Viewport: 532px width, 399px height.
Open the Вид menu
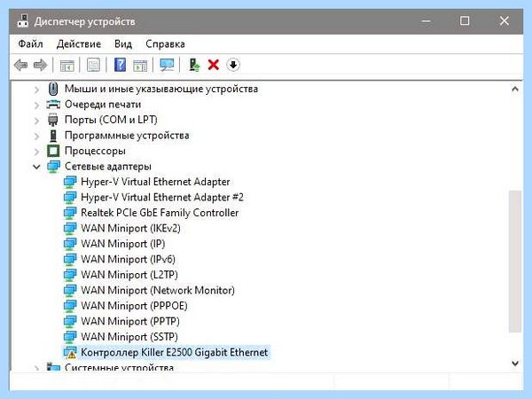[123, 44]
